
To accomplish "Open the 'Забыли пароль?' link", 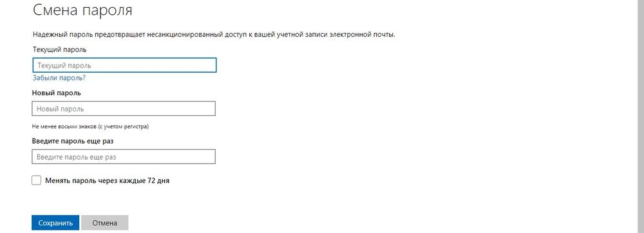I will click(59, 78).
